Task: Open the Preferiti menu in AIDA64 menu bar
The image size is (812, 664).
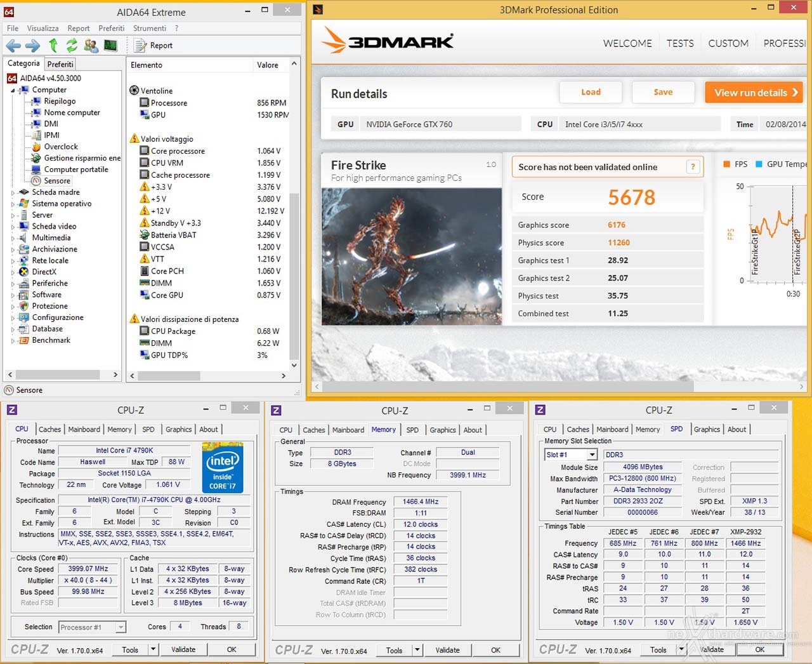Action: [x=112, y=29]
